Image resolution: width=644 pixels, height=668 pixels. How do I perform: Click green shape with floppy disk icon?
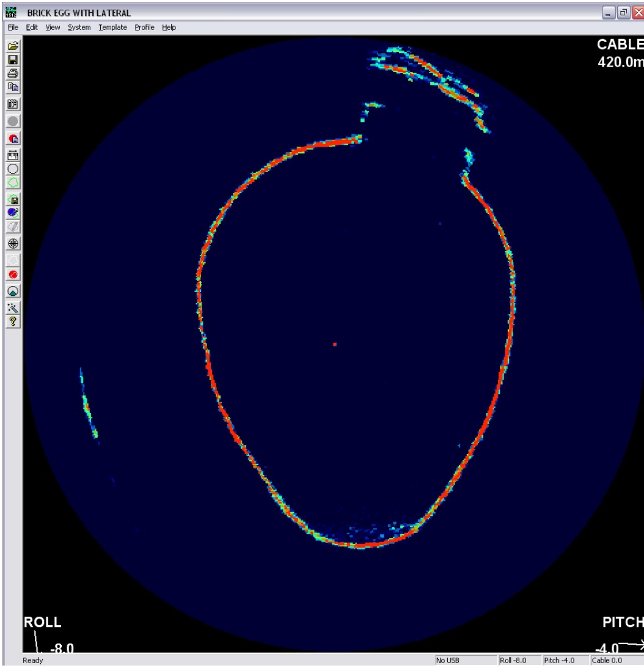pos(13,199)
